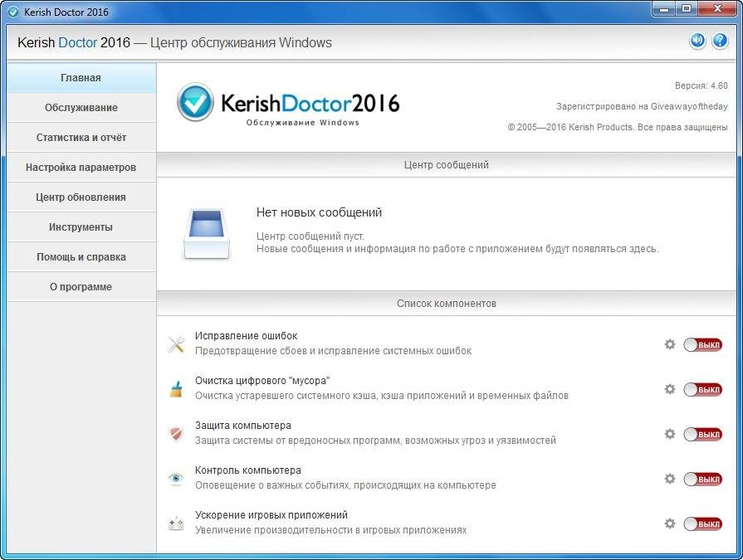Open the blue help question-mark icon
Screen dimensions: 743x560
(x=720, y=41)
